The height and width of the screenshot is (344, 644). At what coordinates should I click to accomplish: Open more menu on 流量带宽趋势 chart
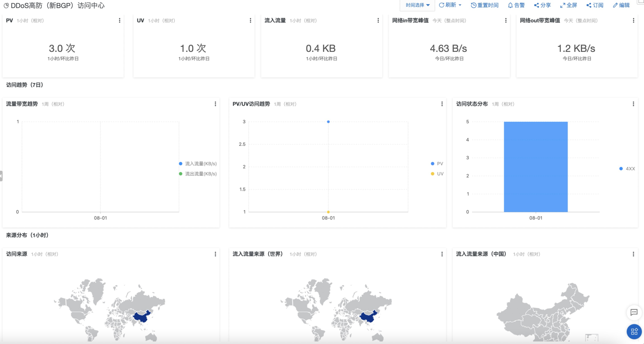(x=215, y=104)
